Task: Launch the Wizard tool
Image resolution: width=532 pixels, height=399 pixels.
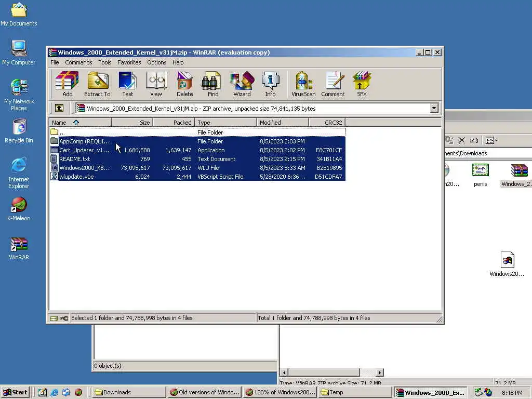Action: coord(242,84)
